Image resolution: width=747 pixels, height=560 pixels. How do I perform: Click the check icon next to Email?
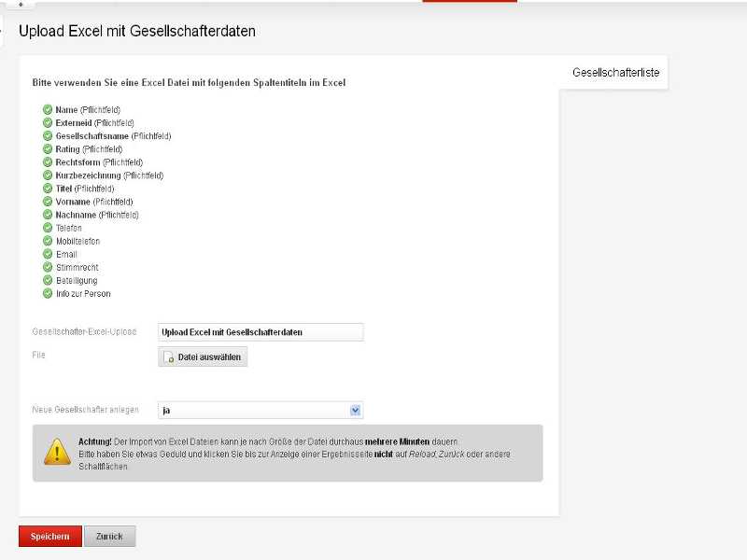[x=48, y=254]
